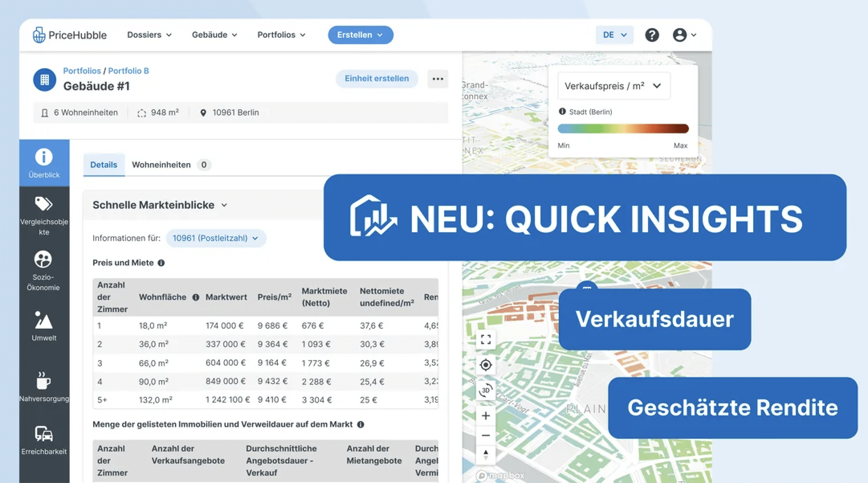The height and width of the screenshot is (483, 868).
Task: Click the location pin icon by 10961 Berlin
Action: tap(203, 113)
